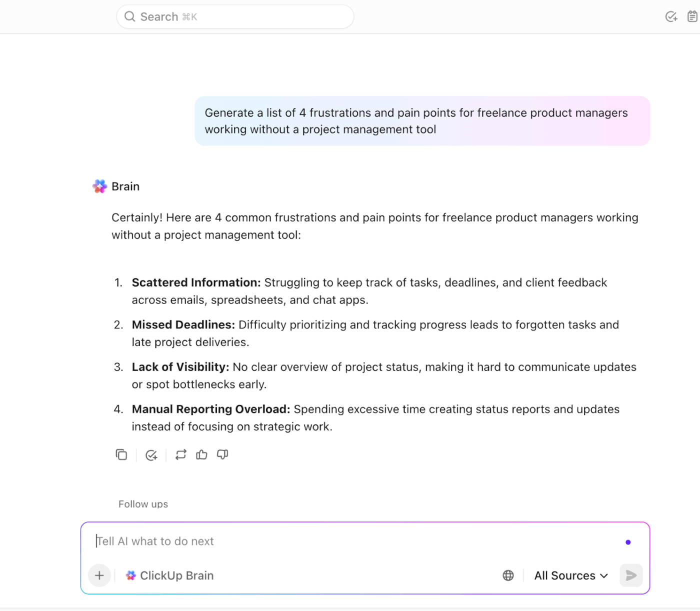Click the highlighted user prompt bubble
The height and width of the screenshot is (611, 700).
pyautogui.click(x=422, y=120)
